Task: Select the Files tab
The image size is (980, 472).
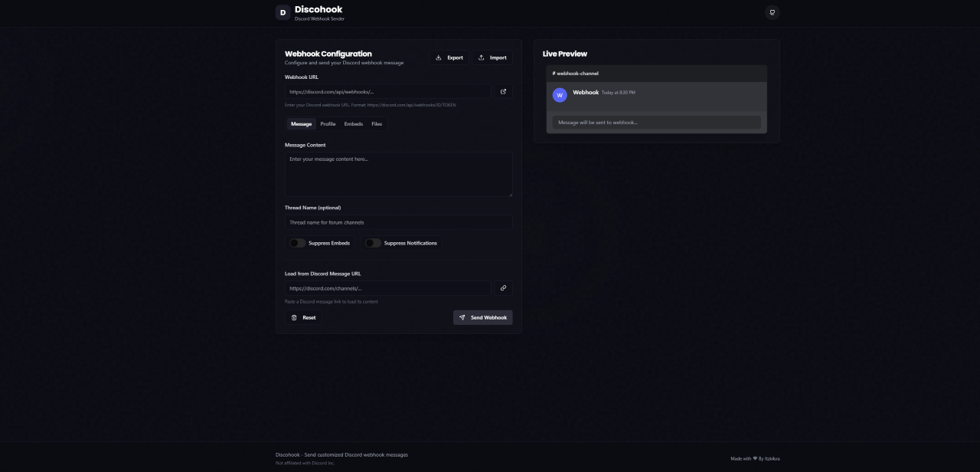Action: pos(377,123)
